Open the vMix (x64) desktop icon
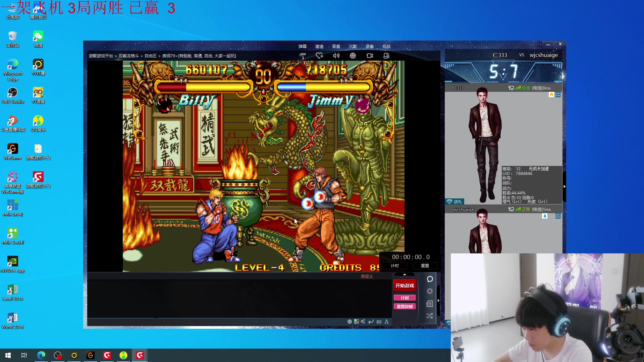The height and width of the screenshot is (362, 644). [13, 208]
